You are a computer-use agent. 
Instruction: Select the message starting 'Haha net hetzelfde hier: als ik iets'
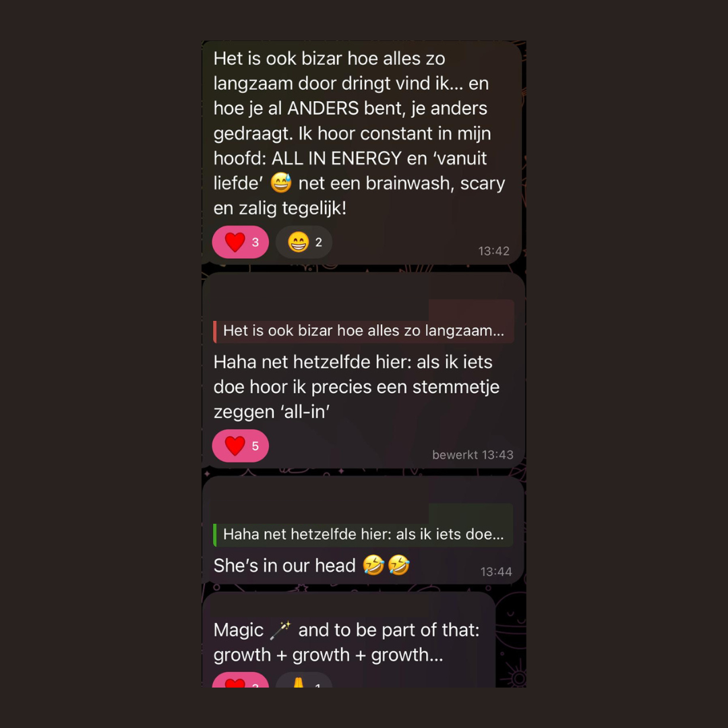pyautogui.click(x=356, y=387)
